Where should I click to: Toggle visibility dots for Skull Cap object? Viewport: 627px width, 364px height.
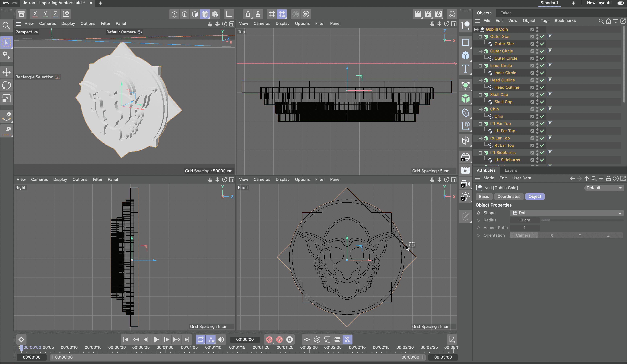click(537, 94)
